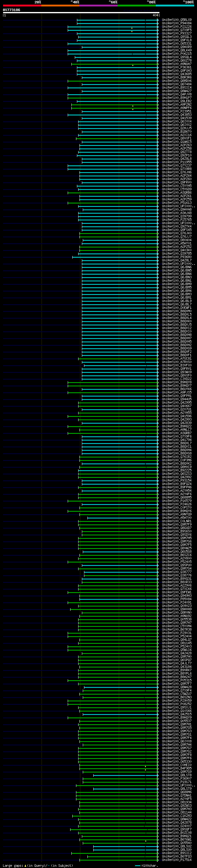Select the UniRef100_Q6IVX8 label
This screenshot has width=197, height=868.
pos(176,741)
